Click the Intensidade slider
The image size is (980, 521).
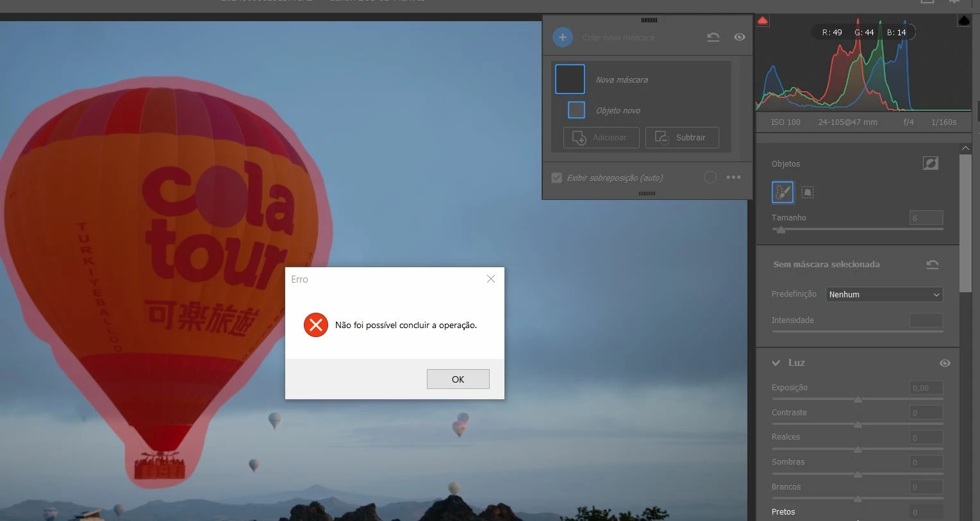click(x=858, y=331)
